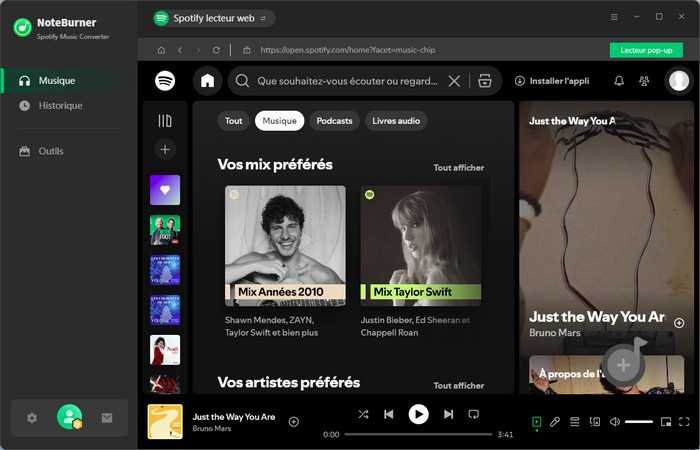This screenshot has height=450, width=700.
Task: Skip to previous track
Action: (x=388, y=414)
